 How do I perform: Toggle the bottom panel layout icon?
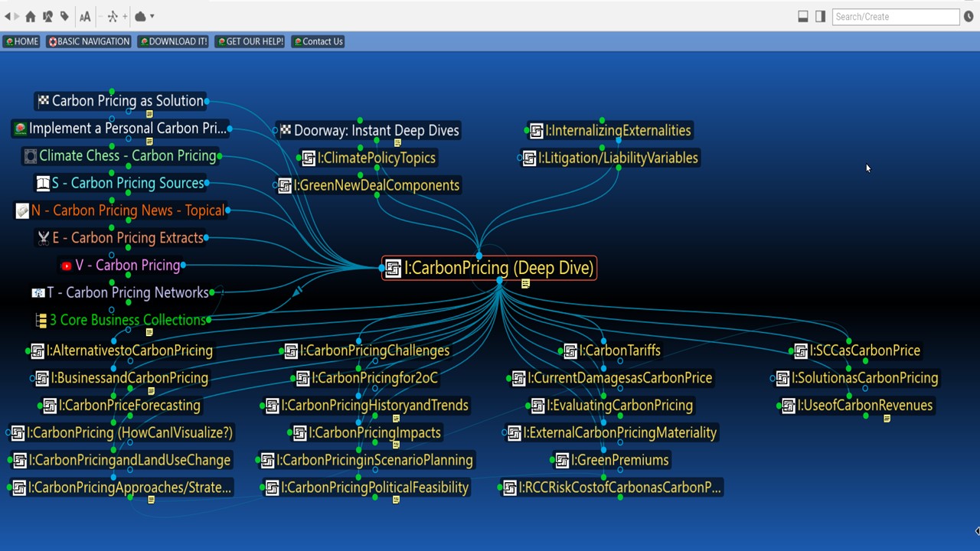[803, 16]
